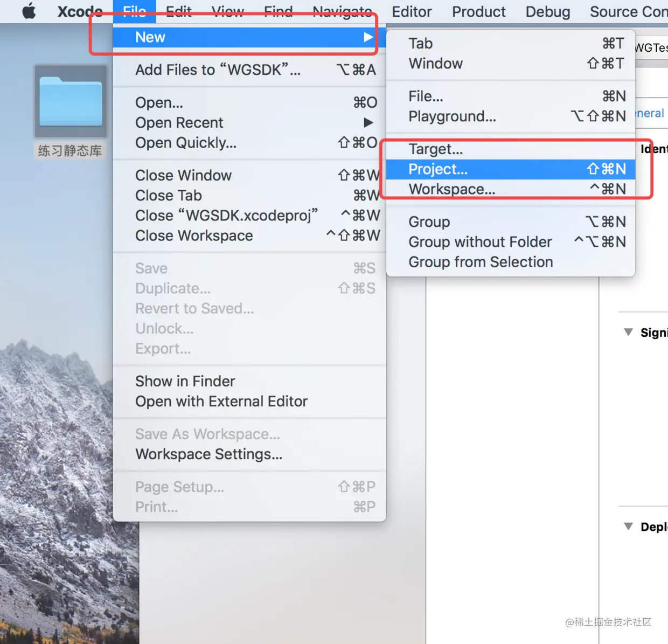The height and width of the screenshot is (644, 668).
Task: Expand Open Recent submenu
Action: pos(249,122)
